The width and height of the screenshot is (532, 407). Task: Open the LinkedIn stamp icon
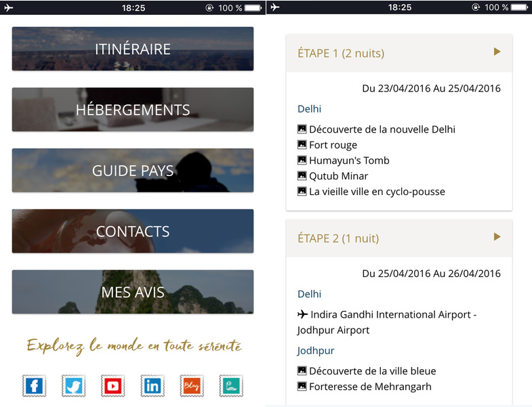click(x=152, y=385)
